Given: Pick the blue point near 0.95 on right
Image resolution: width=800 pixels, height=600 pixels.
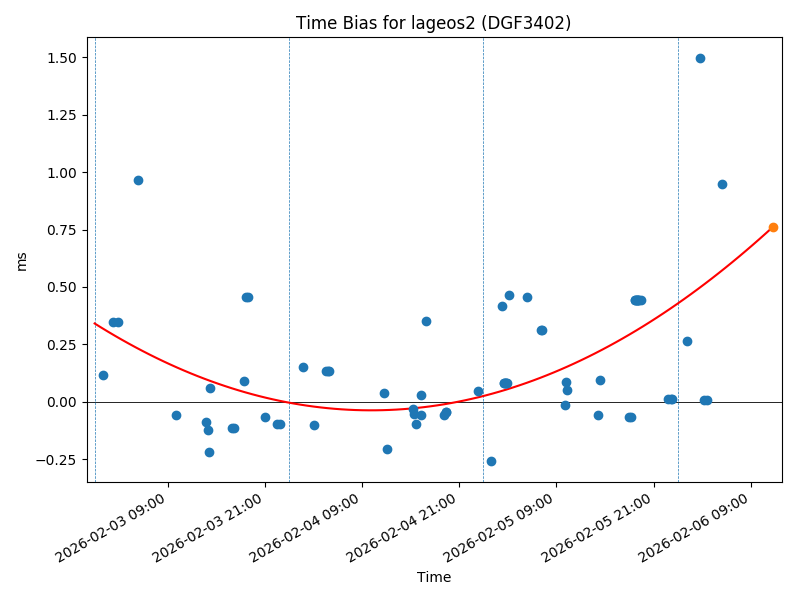Looking at the screenshot, I should [722, 184].
